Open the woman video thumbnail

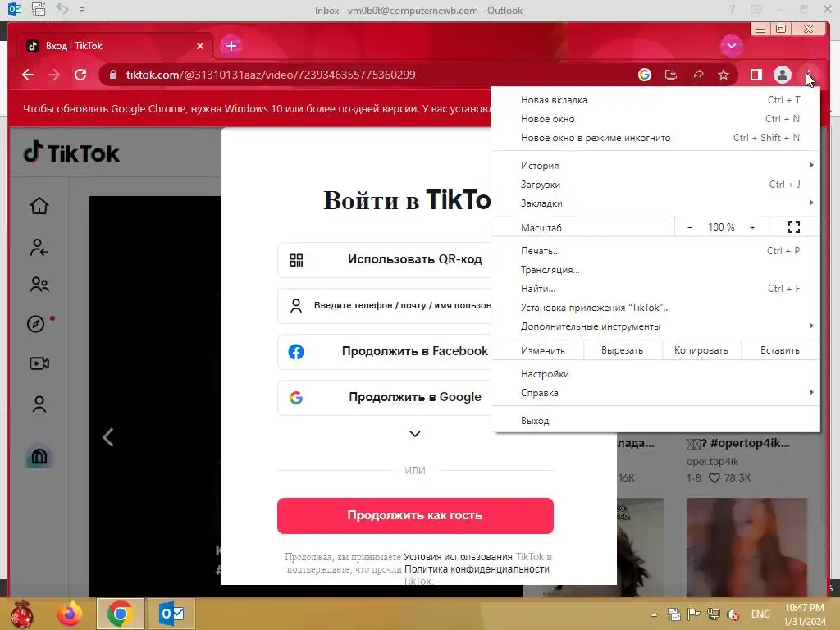[746, 546]
